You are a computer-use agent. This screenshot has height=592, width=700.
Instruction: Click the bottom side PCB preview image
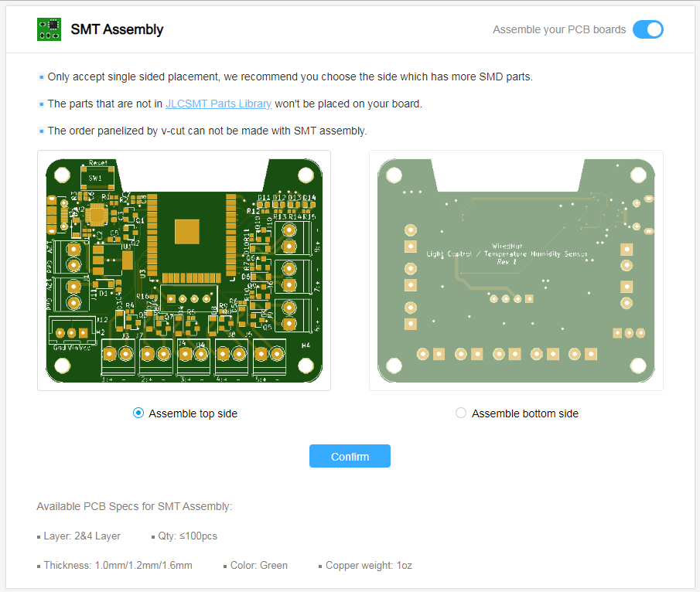pos(516,270)
